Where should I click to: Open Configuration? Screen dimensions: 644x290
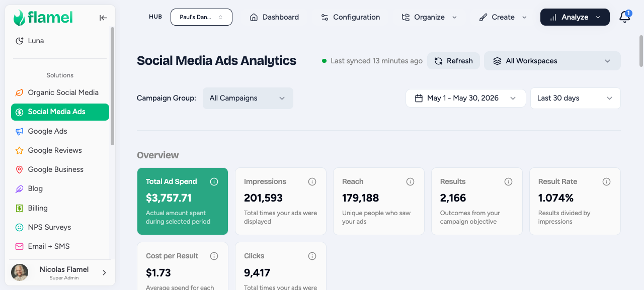click(350, 17)
